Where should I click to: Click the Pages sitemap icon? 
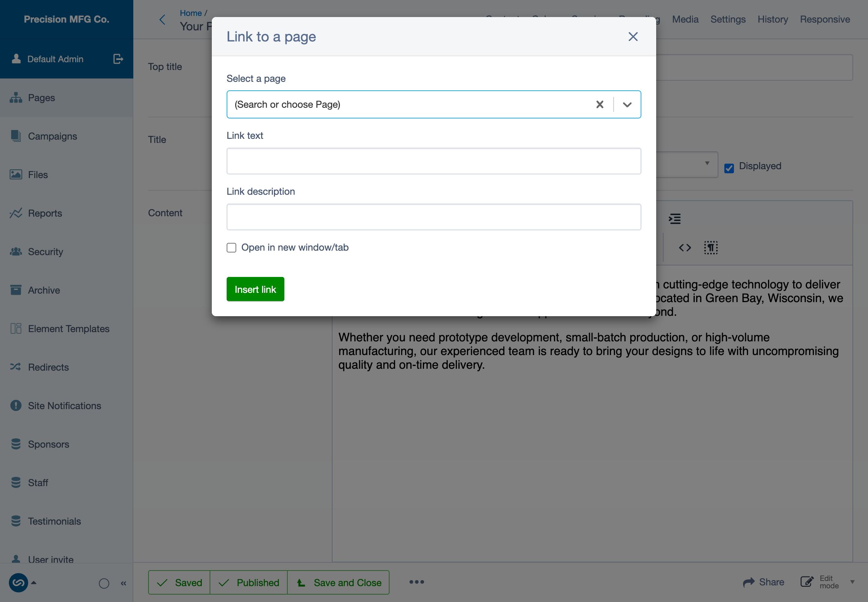tap(16, 98)
